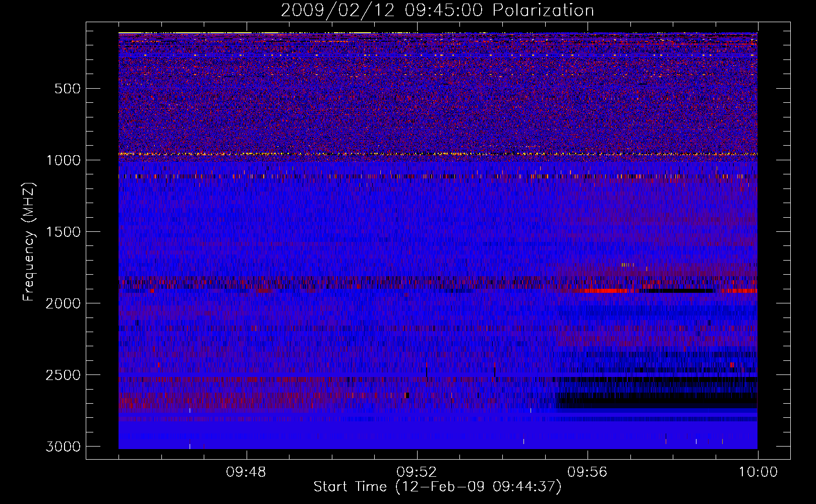Click the 3000 frequency tick label
Viewport: 816px width, 504px height.
click(64, 447)
